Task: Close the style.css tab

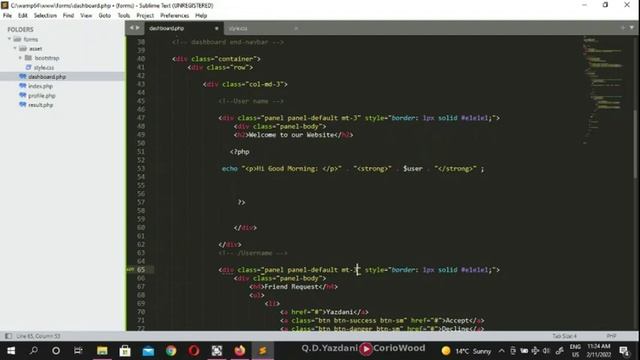Action: click(x=296, y=28)
